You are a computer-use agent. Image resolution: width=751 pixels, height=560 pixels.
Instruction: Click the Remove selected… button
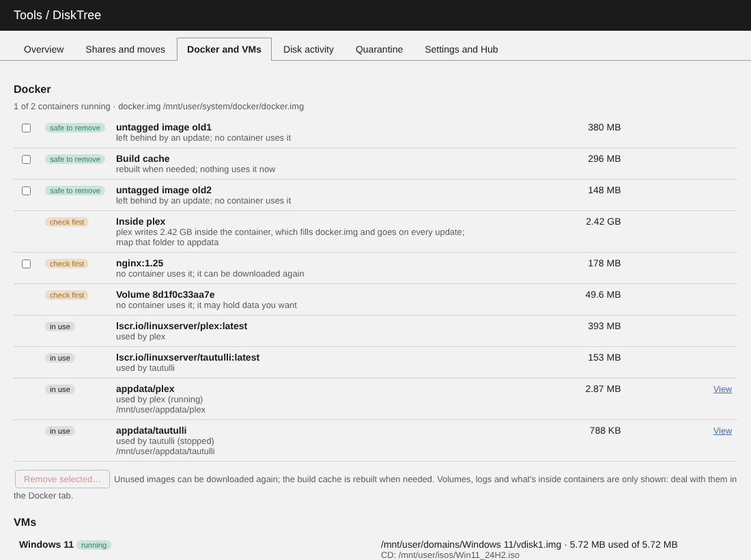(62, 479)
